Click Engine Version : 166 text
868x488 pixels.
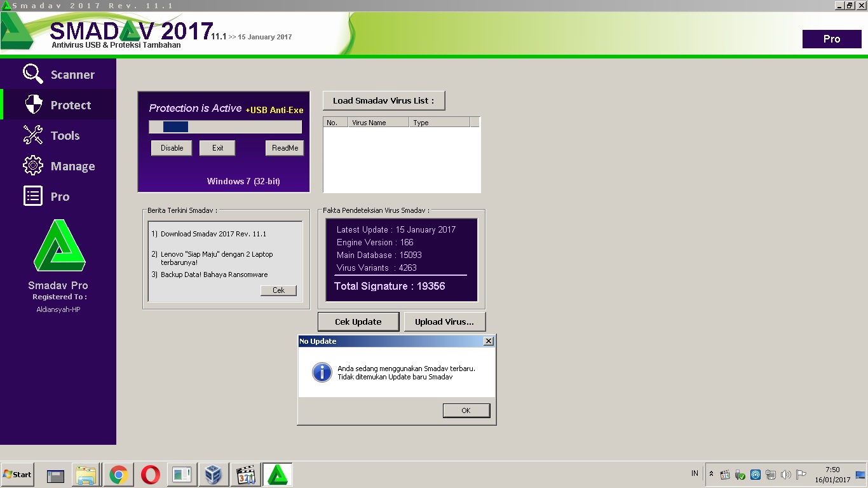click(375, 242)
